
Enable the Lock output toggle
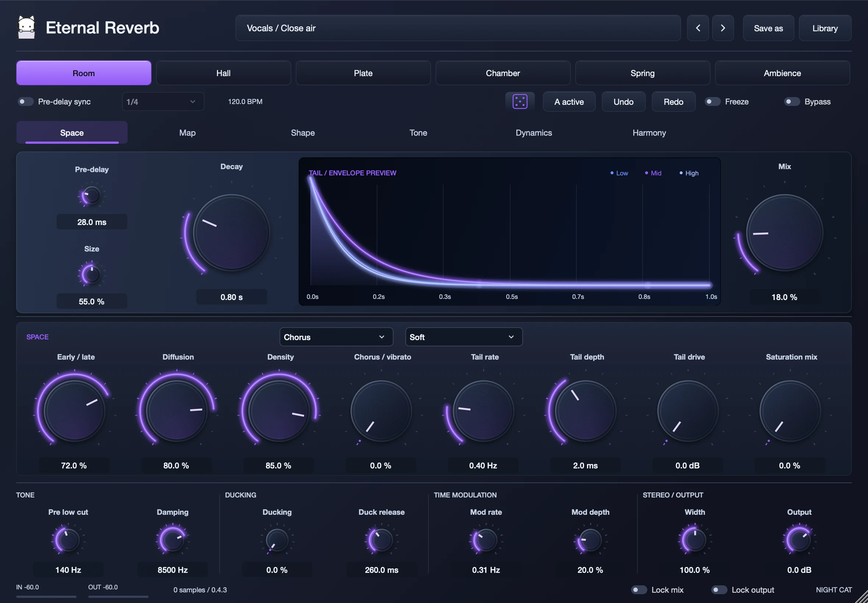pyautogui.click(x=719, y=590)
